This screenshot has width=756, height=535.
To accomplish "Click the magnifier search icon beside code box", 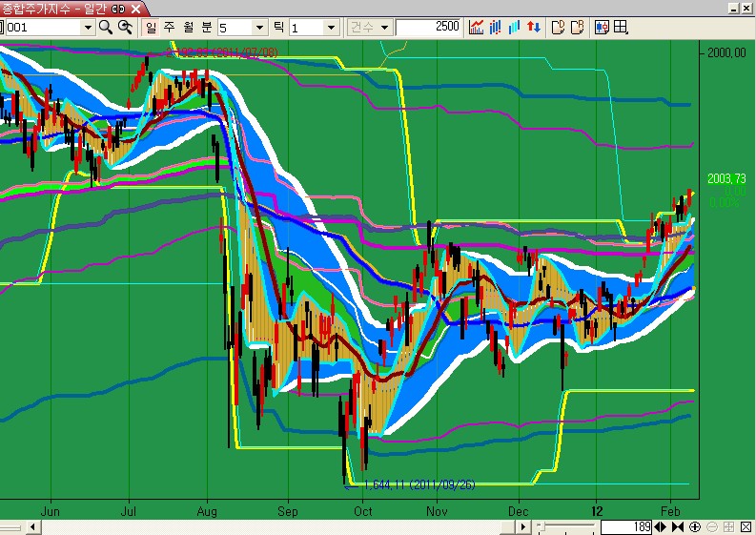I will click(106, 27).
